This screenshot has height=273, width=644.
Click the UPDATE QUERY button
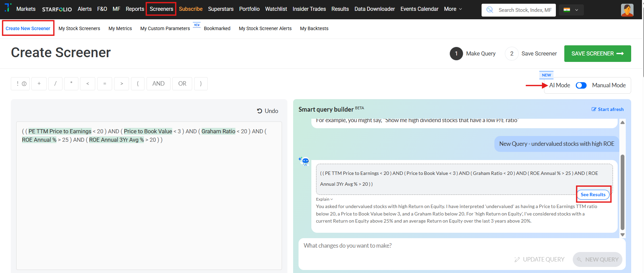pos(539,259)
